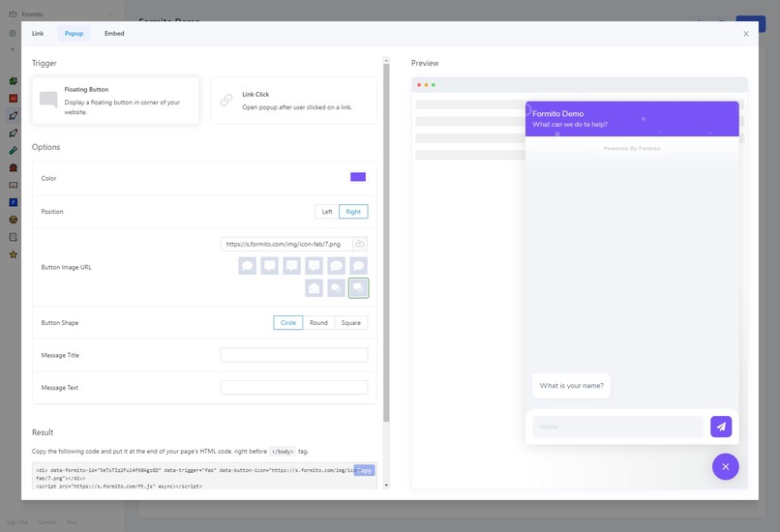Click the plus icon in background sidebar
Viewport: 780px width, 532px height.
click(13, 49)
